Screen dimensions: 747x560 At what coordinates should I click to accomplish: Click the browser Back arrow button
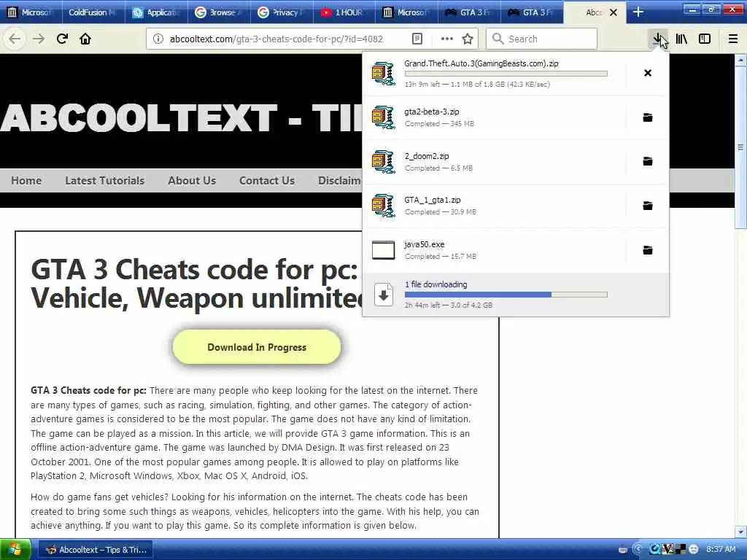coord(15,39)
